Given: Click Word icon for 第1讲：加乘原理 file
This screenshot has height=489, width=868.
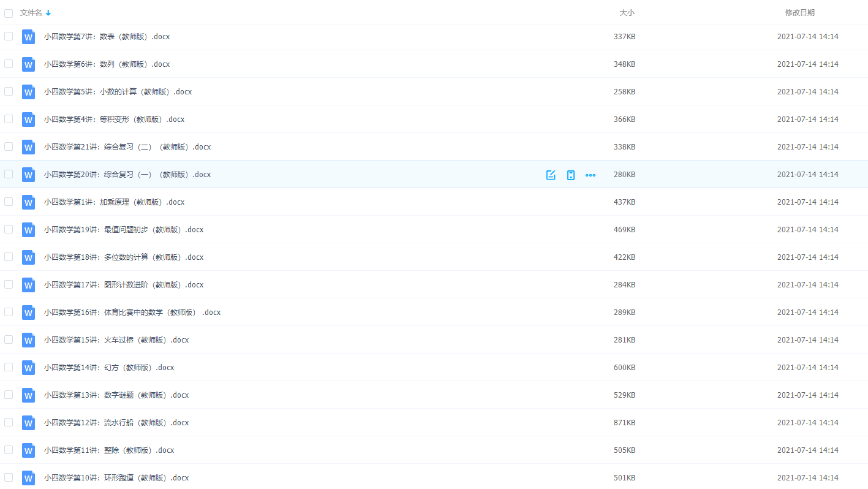Looking at the screenshot, I should pyautogui.click(x=28, y=202).
